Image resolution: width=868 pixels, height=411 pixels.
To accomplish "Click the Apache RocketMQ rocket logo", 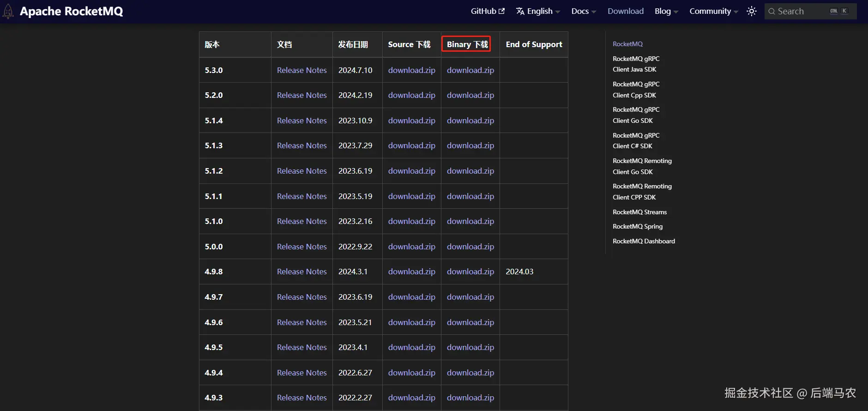I will point(8,11).
